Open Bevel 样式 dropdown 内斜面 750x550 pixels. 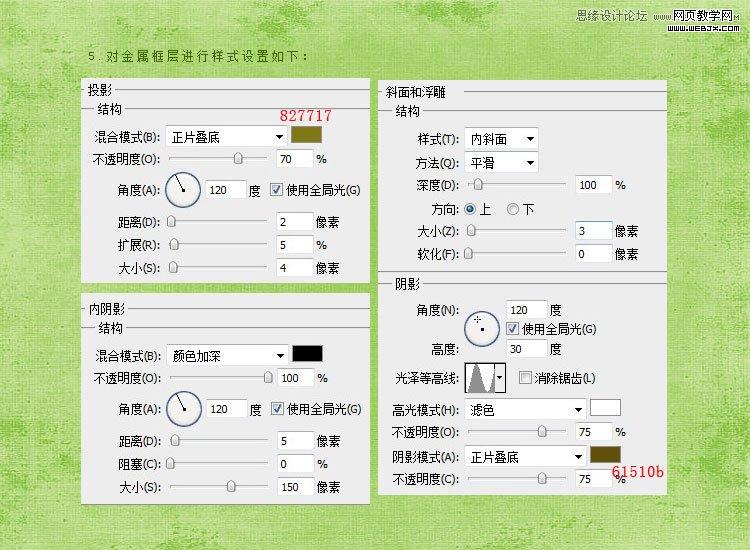[501, 139]
